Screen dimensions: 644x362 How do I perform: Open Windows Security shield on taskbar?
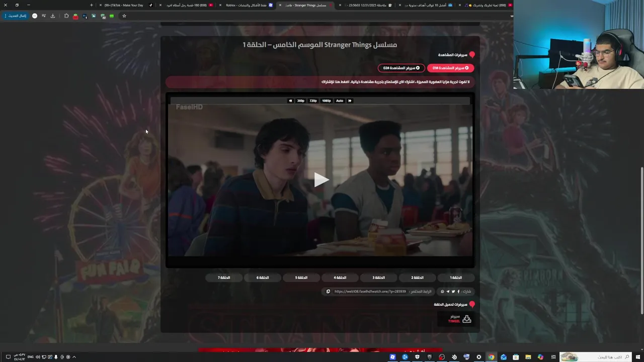pyautogui.click(x=417, y=357)
